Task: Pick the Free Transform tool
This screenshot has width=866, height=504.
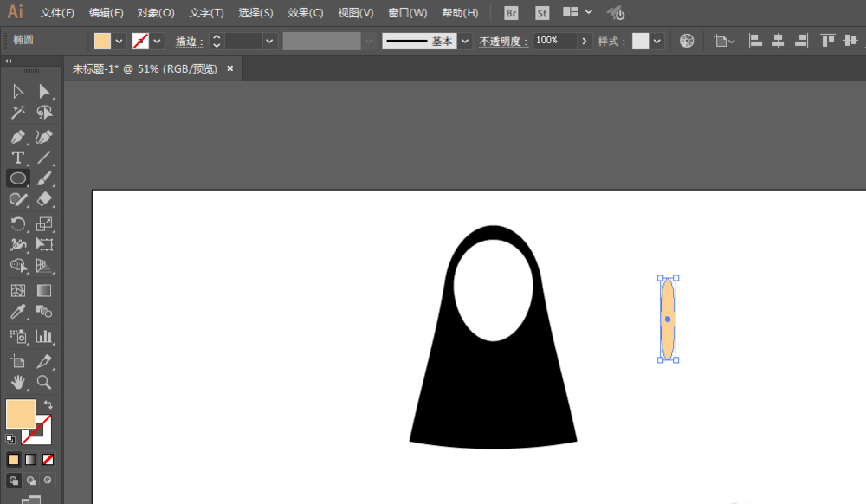Action: tap(44, 244)
